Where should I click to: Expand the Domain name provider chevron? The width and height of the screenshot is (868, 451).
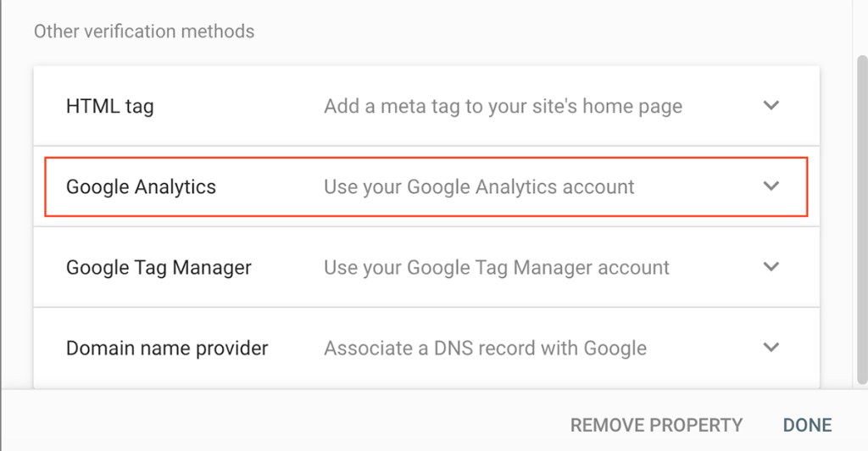click(x=771, y=348)
